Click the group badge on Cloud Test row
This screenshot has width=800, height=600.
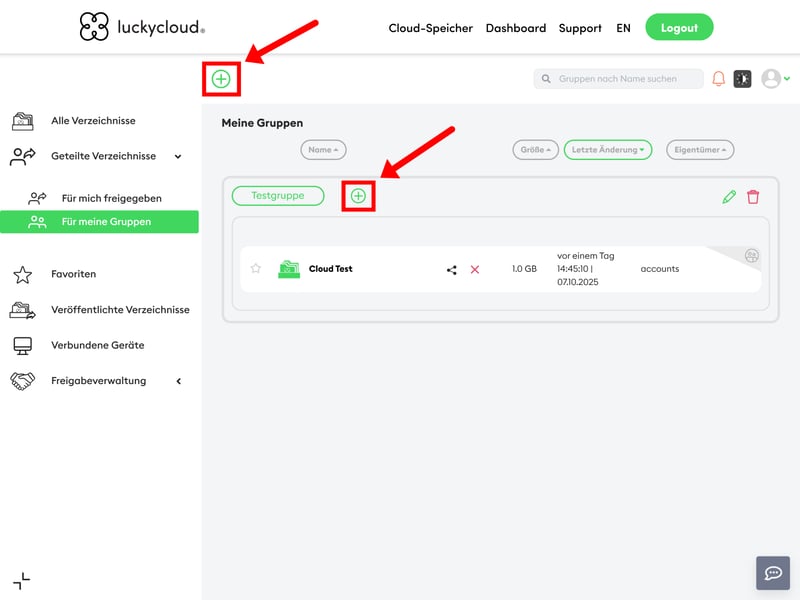point(752,256)
